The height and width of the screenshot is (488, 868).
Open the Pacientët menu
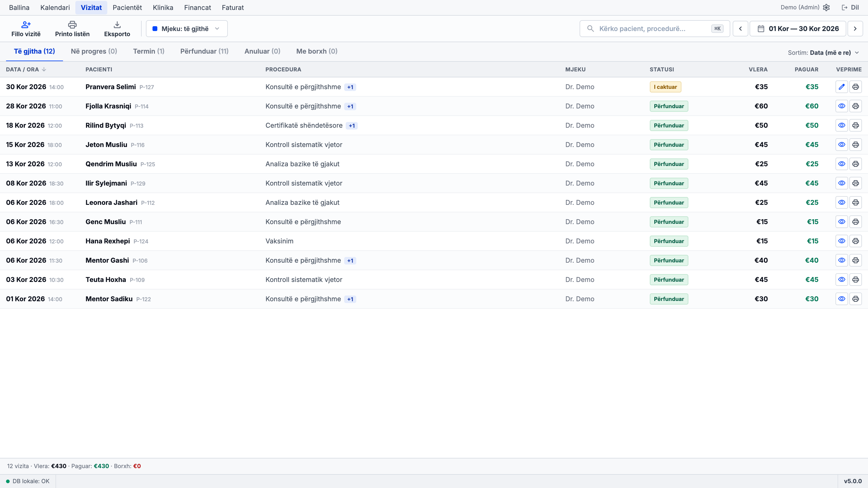coord(127,8)
